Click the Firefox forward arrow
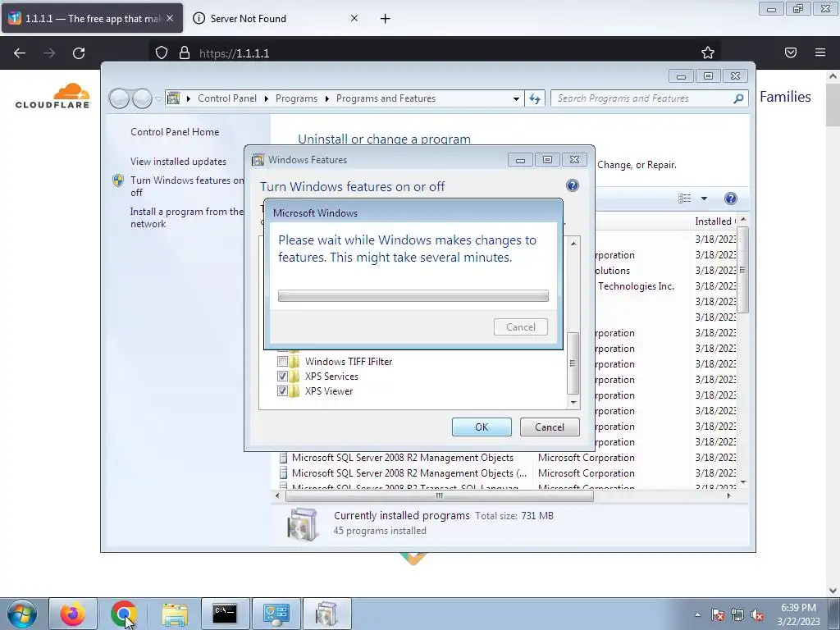 pos(49,53)
